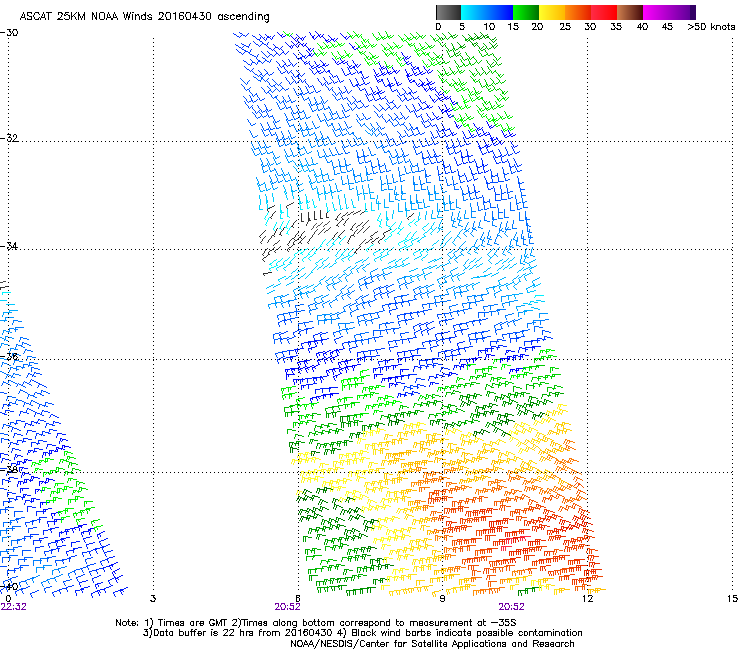
Task: Click the cyan-to-blue 5-15 knots color band
Action: 487,12
